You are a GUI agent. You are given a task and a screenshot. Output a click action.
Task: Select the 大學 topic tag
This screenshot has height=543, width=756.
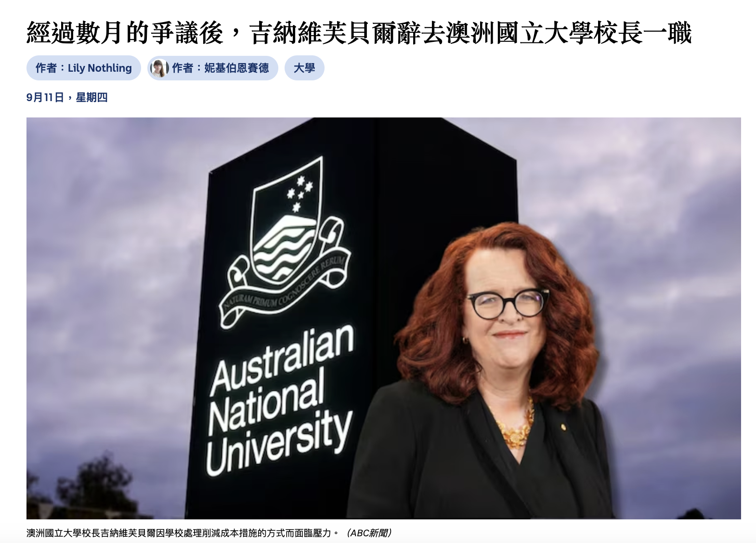point(304,68)
